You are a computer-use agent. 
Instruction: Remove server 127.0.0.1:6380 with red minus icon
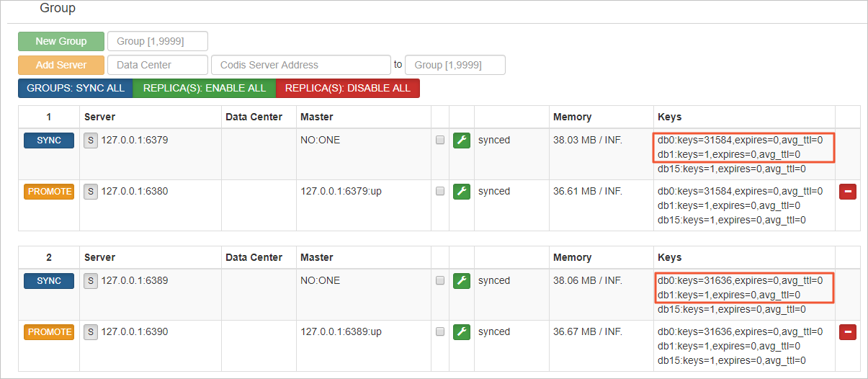point(848,192)
